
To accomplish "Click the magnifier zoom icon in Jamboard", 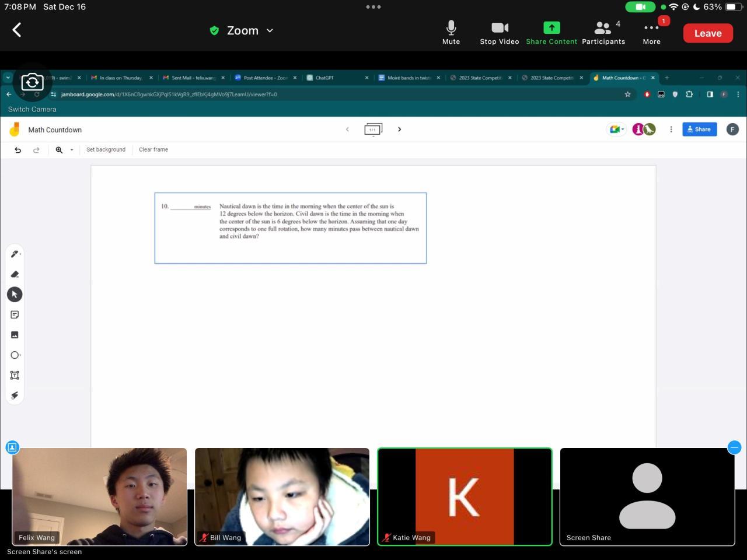I will coord(59,150).
